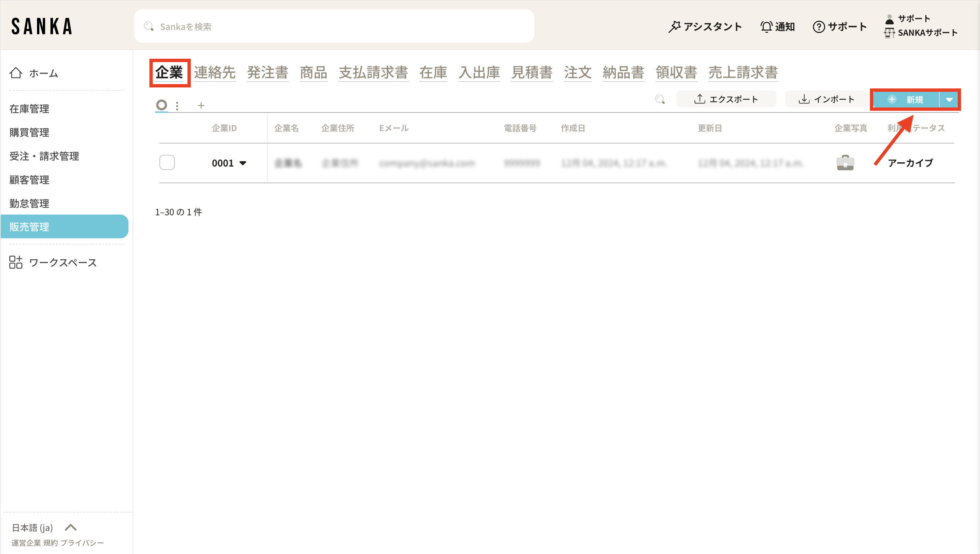Select the circle view toggle
The image size is (980, 554).
tap(162, 105)
